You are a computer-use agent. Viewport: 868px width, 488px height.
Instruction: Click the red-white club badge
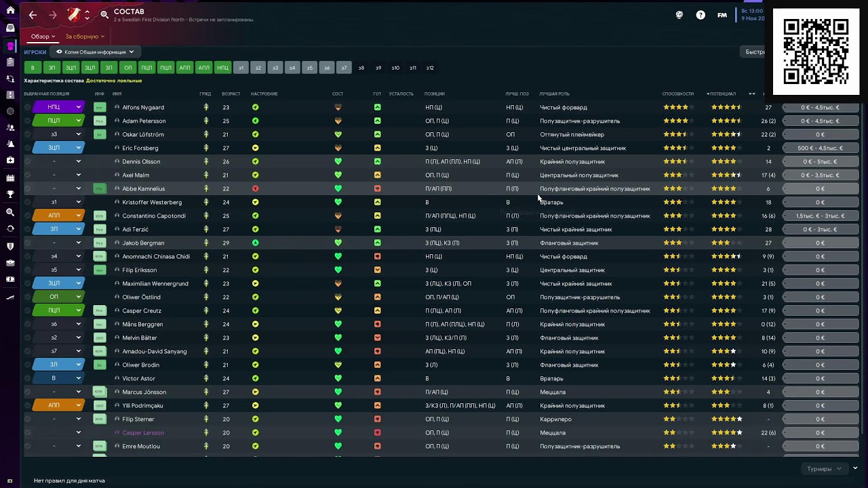[74, 15]
